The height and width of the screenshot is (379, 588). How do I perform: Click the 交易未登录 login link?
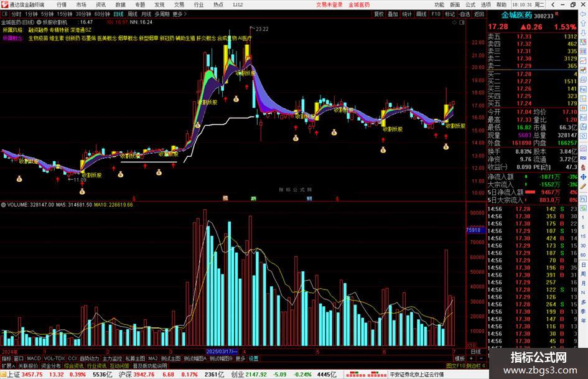coord(329,4)
